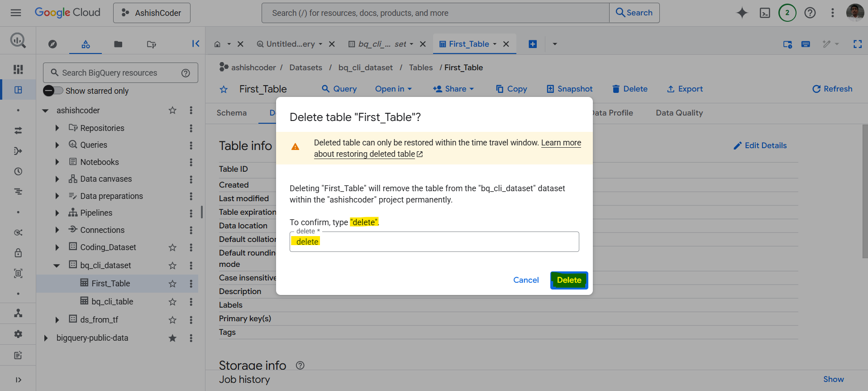Open the help question mark menu
This screenshot has width=868, height=391.
pyautogui.click(x=810, y=13)
